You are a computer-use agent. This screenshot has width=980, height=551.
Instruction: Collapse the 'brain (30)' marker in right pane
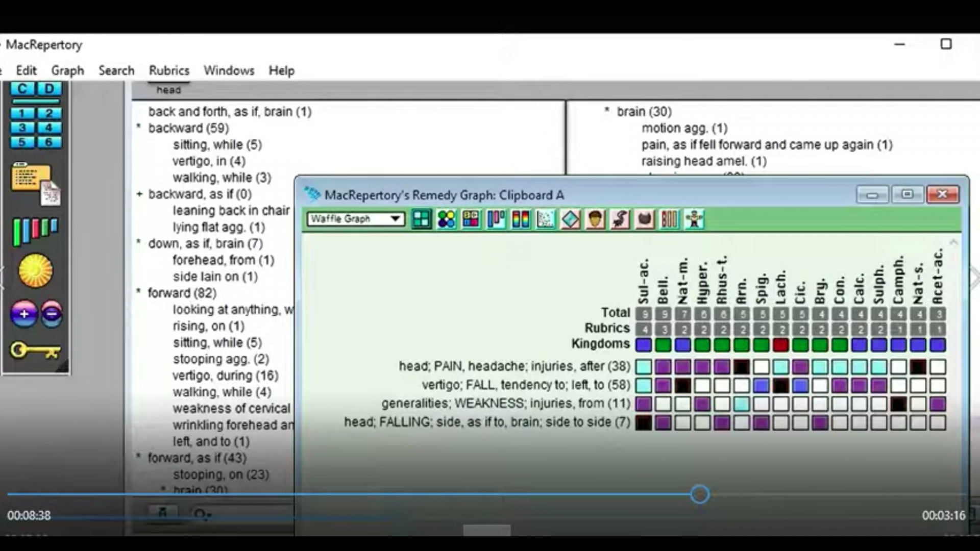607,110
